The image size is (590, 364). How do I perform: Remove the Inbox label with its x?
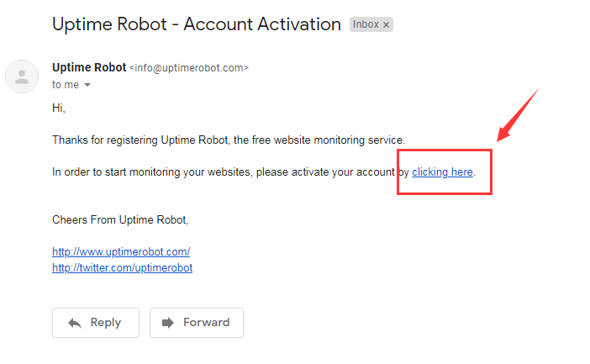tap(387, 25)
